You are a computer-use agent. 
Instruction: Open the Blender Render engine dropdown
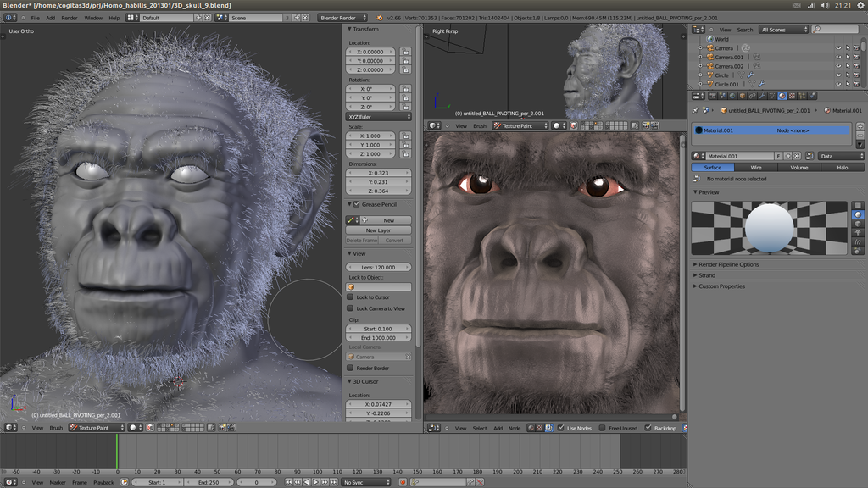coord(342,18)
